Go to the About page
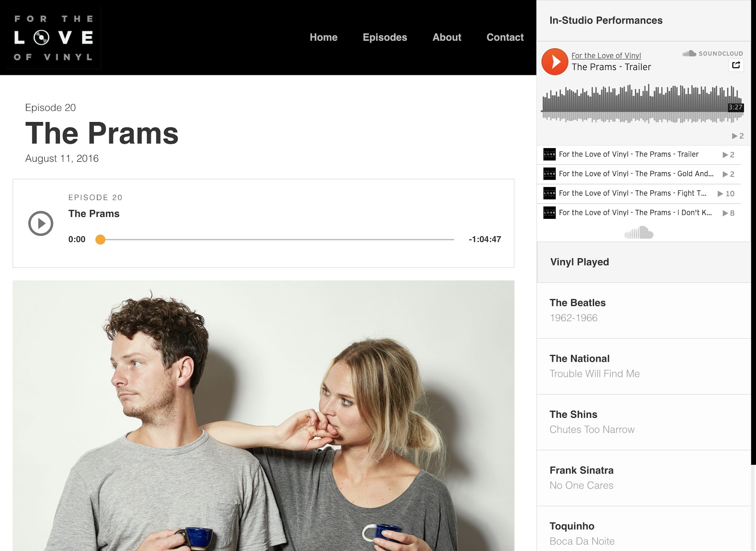This screenshot has height=551, width=756. point(447,37)
